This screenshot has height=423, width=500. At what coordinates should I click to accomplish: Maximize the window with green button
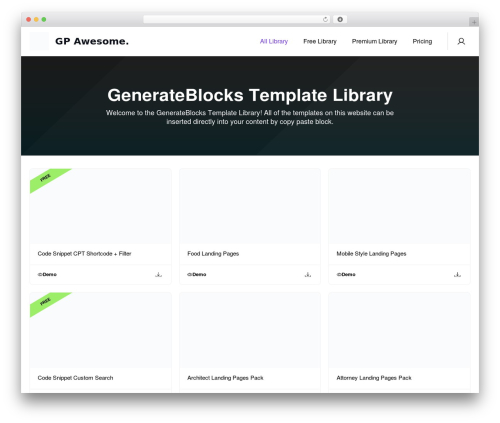tap(44, 19)
